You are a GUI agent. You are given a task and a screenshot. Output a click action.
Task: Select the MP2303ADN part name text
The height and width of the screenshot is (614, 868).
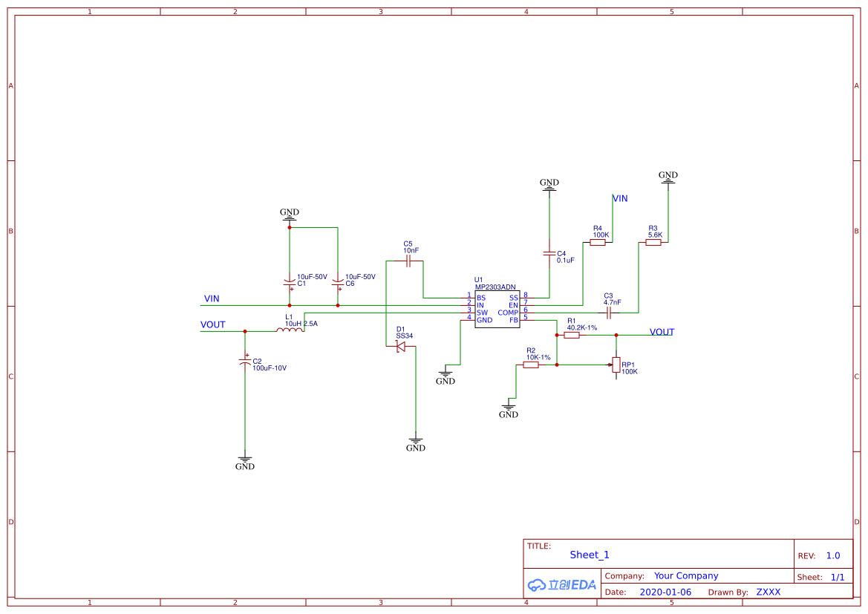[495, 287]
